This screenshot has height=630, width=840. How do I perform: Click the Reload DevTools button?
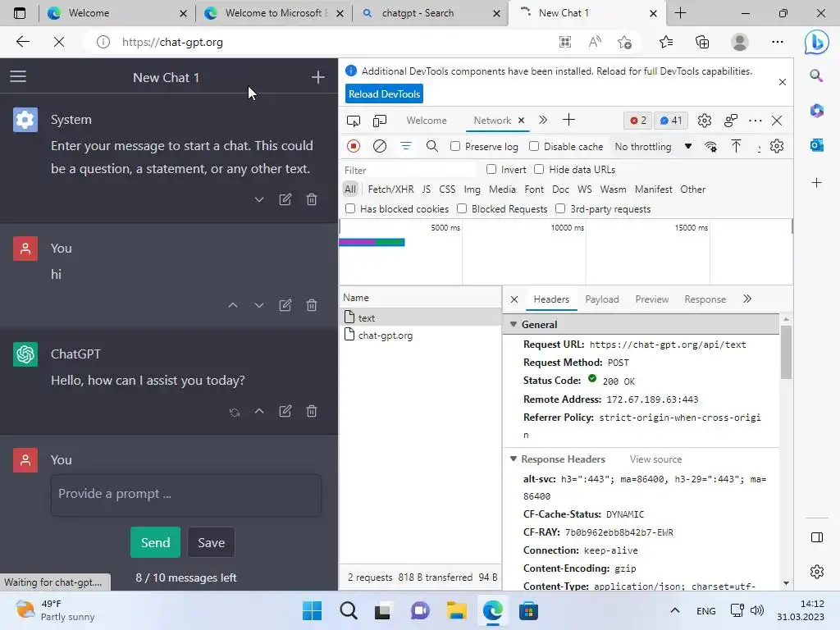click(x=384, y=94)
